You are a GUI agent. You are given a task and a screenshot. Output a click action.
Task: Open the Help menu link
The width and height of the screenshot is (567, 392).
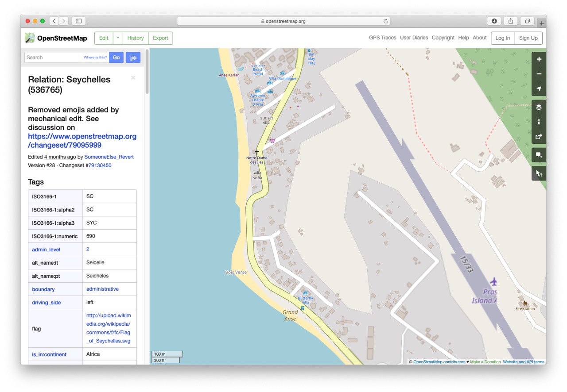pos(463,38)
